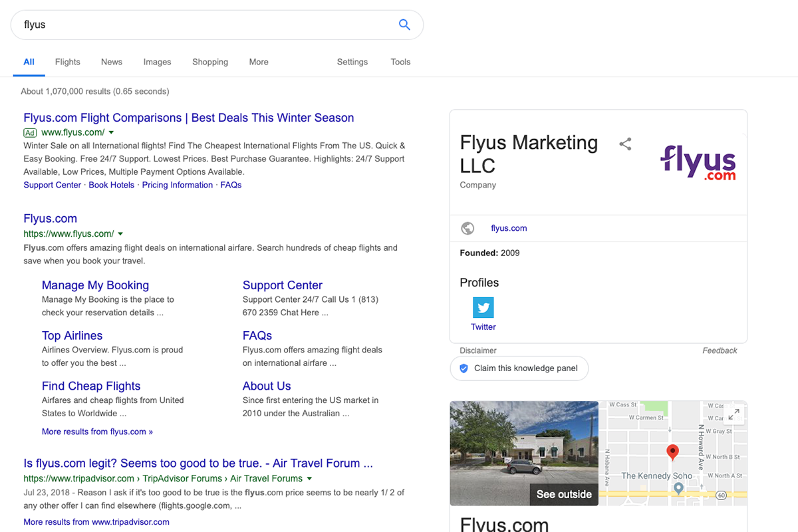Open the Support Center sitelink heading

[x=283, y=285]
